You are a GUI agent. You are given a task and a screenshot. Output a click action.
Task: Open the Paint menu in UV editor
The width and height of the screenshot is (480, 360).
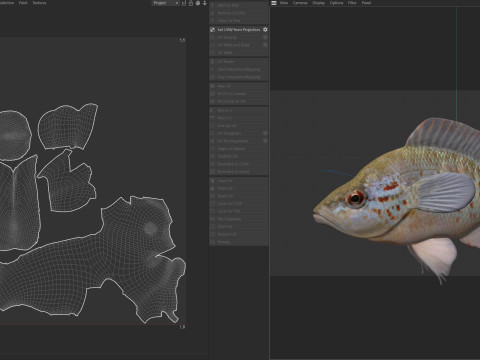23,3
